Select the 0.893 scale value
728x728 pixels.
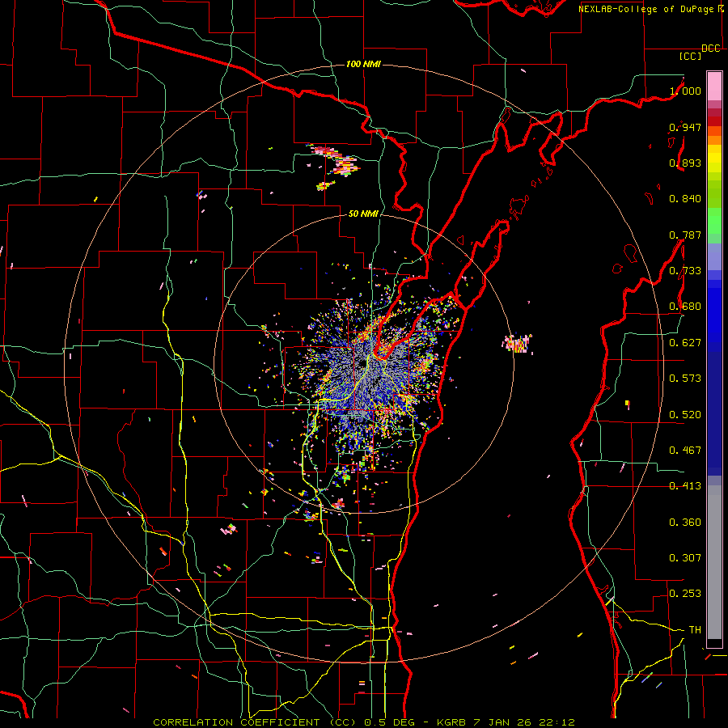[x=685, y=163]
